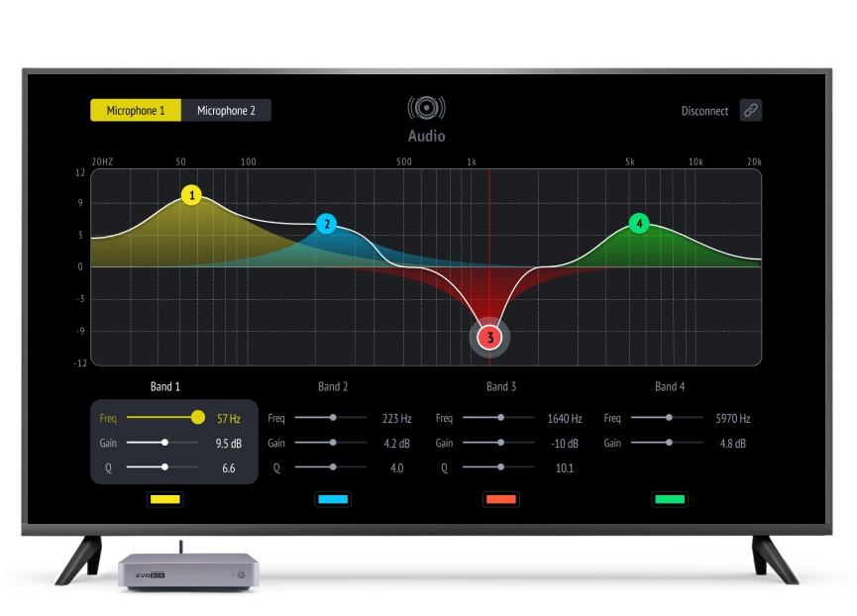Select green EQ node 4 on graph
Screen dimensions: 857x616
640,224
